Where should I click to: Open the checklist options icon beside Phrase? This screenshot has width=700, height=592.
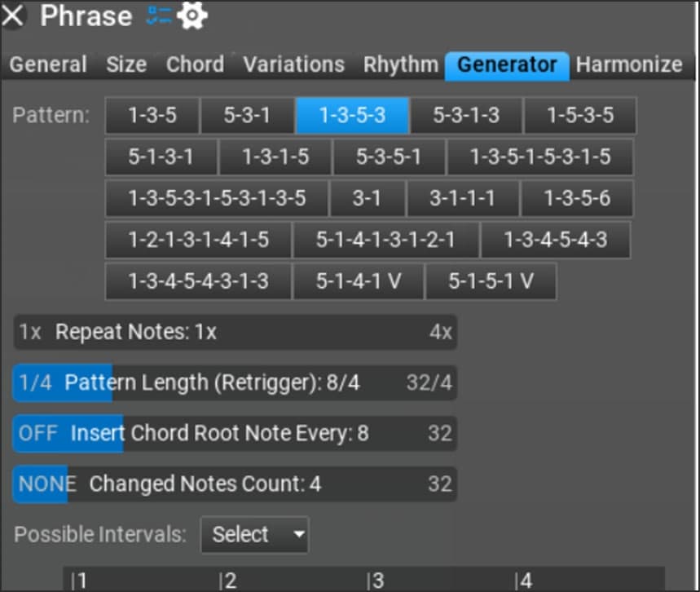coord(157,15)
